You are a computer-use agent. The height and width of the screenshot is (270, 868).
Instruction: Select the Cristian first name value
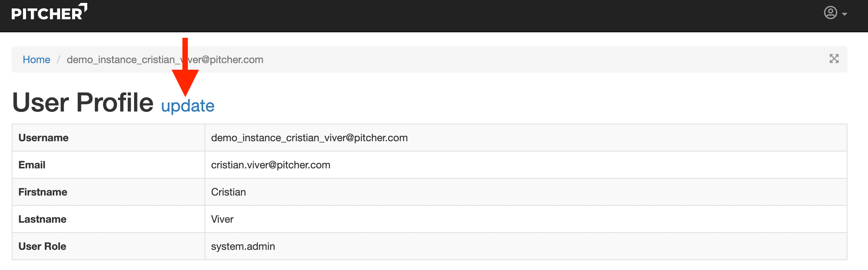click(228, 192)
